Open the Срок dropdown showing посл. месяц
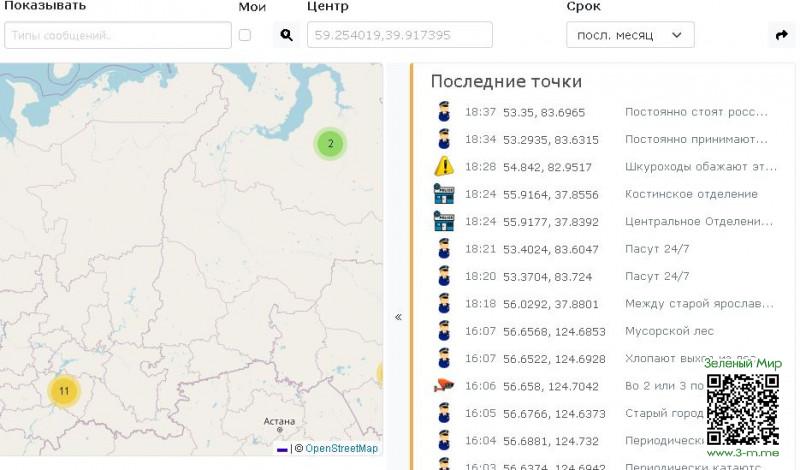The image size is (800, 470). click(x=630, y=35)
